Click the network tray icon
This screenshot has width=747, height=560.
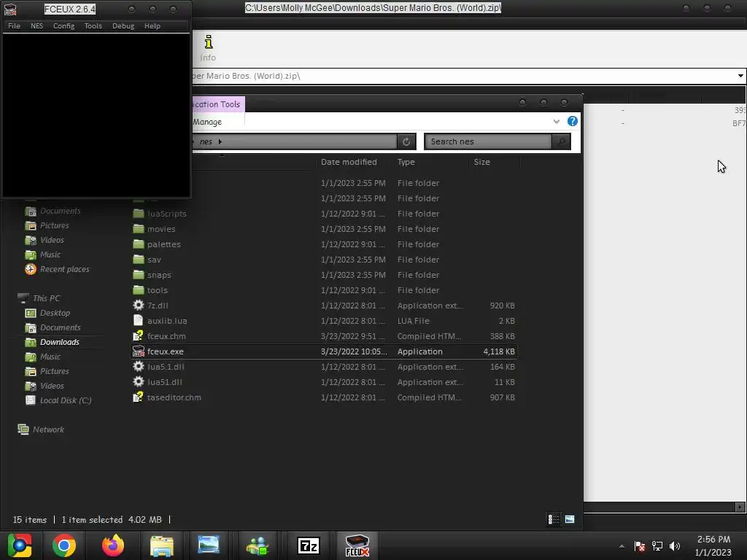(657, 546)
